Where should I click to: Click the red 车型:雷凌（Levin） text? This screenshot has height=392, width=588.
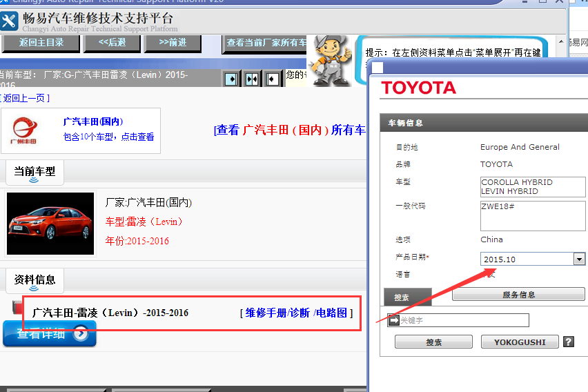[x=144, y=222]
